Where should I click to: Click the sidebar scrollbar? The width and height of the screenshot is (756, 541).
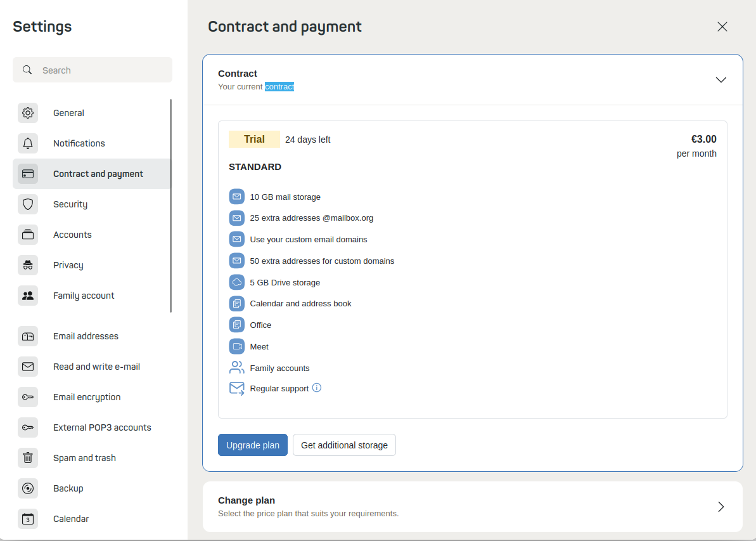tap(171, 203)
